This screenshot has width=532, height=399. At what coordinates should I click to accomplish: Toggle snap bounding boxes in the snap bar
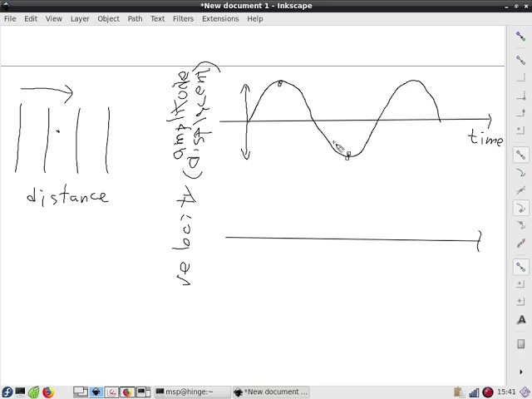pos(520,61)
